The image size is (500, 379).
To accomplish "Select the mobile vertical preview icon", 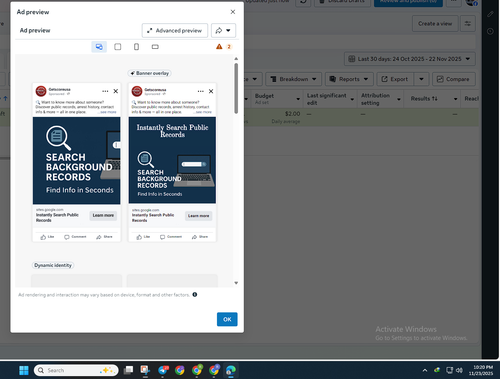I will (136, 47).
